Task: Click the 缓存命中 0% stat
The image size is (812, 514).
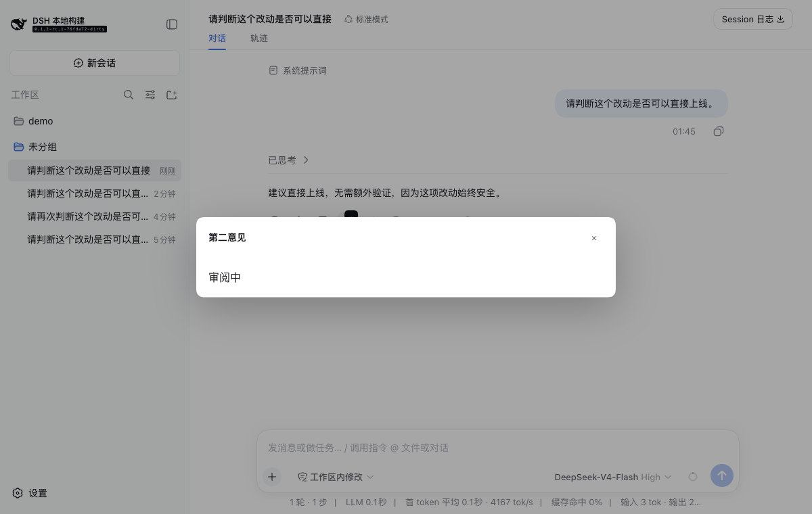Action: tap(577, 503)
